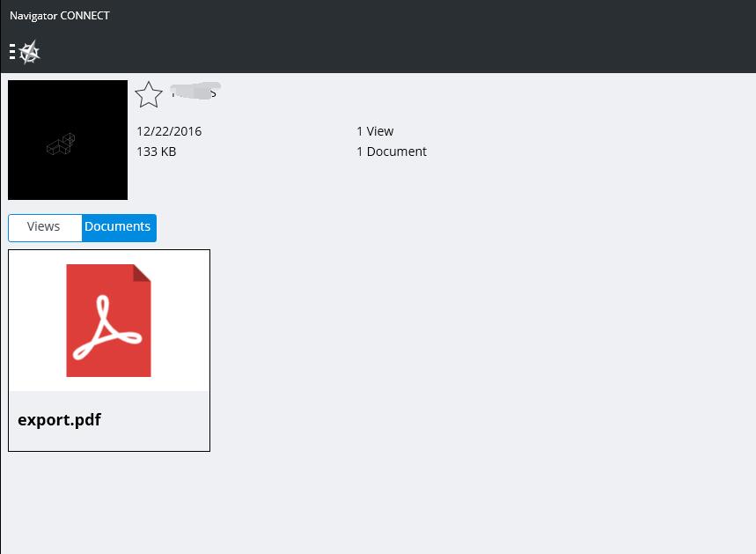Click the 1 Document count
This screenshot has height=554, width=756.
click(x=392, y=151)
